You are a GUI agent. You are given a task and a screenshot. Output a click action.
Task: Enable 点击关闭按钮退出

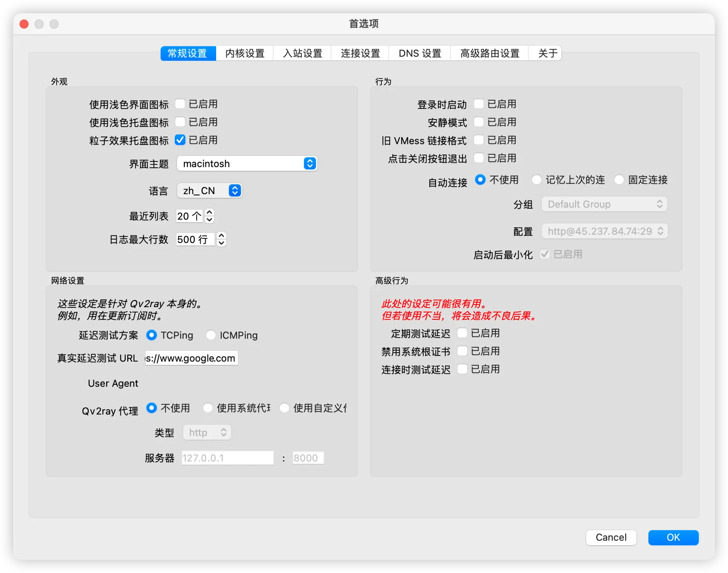click(x=479, y=158)
